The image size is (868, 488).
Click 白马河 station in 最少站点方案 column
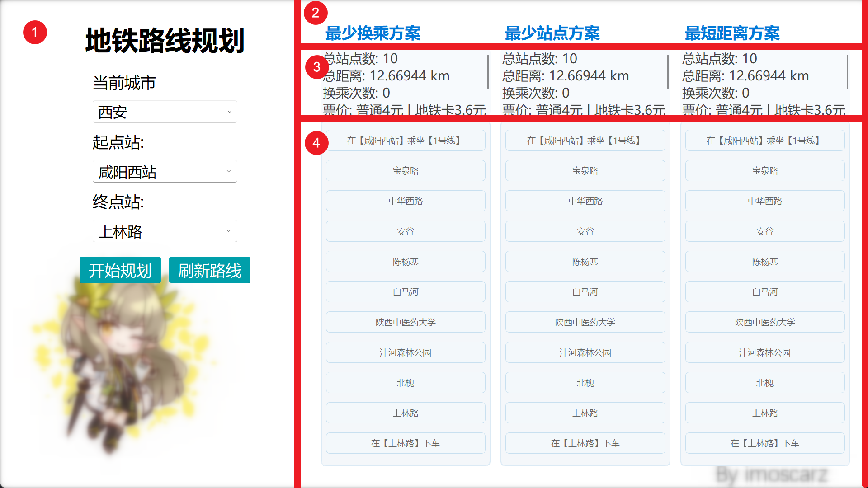(585, 292)
